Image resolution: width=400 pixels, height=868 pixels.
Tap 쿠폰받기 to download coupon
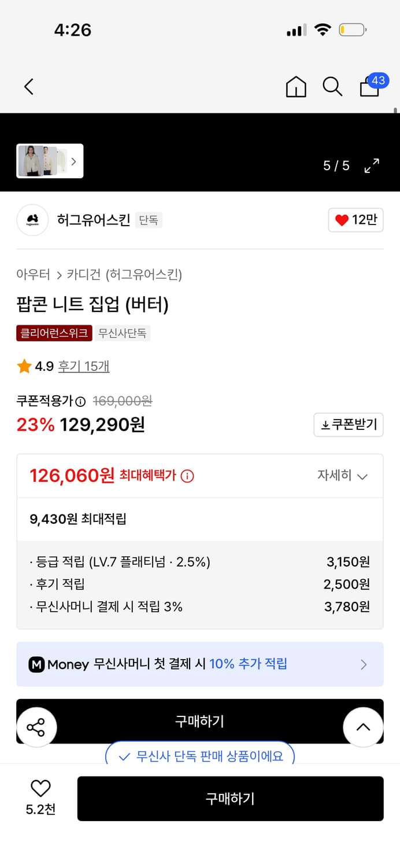[348, 425]
